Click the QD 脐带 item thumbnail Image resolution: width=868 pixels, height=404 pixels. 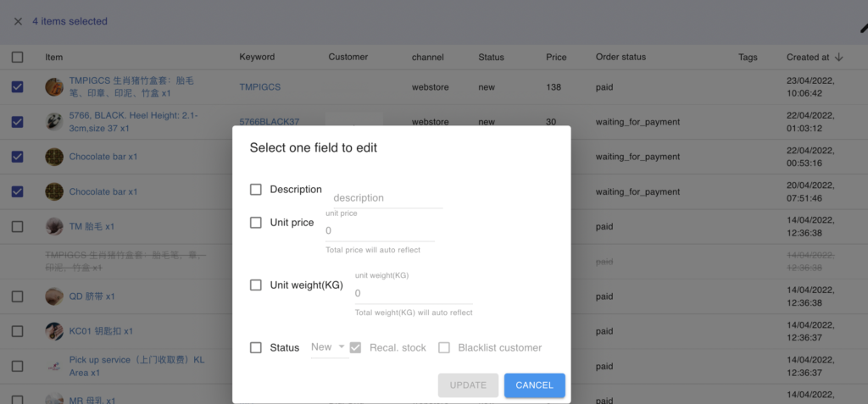click(54, 296)
